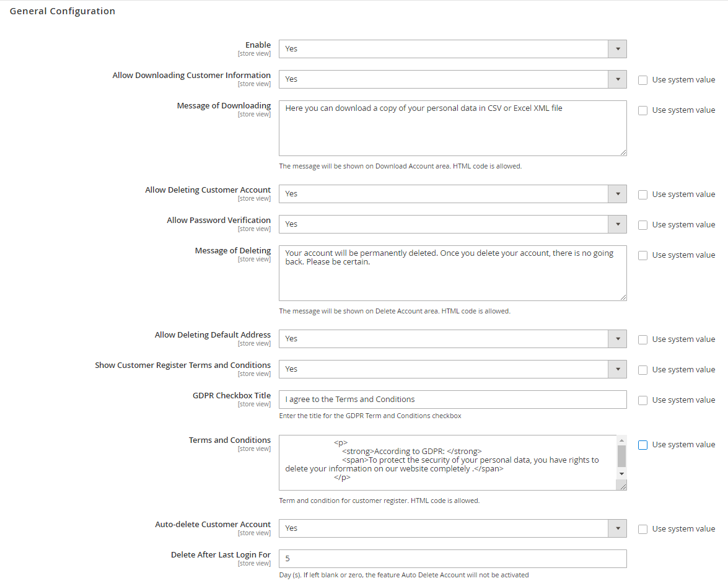The height and width of the screenshot is (586, 728).
Task: Toggle system value for Message of Deleting
Action: 643,255
